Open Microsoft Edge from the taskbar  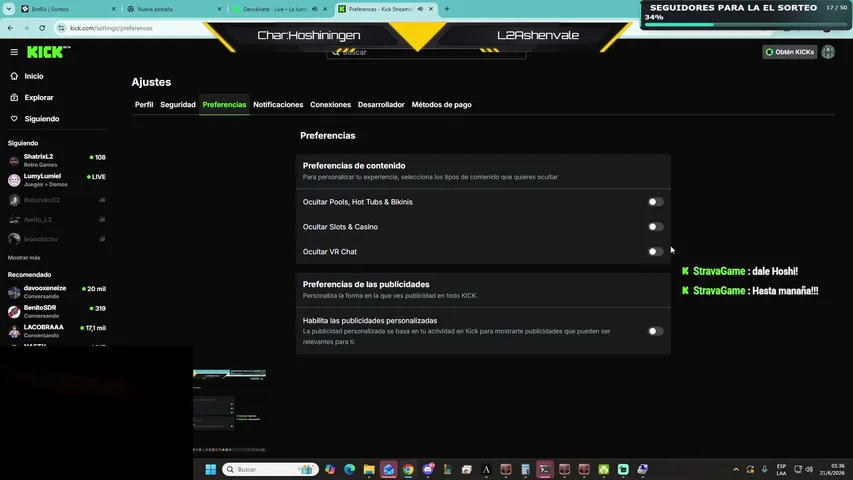tap(349, 469)
